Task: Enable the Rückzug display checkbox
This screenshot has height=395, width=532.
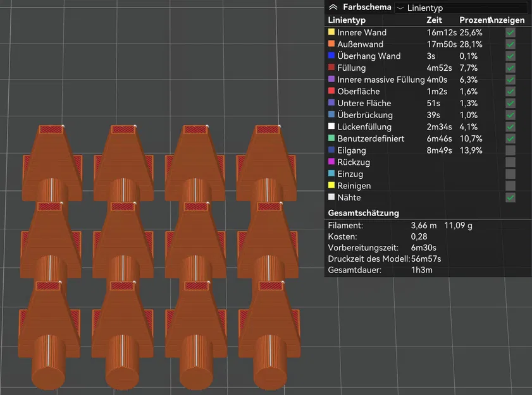Action: 510,162
